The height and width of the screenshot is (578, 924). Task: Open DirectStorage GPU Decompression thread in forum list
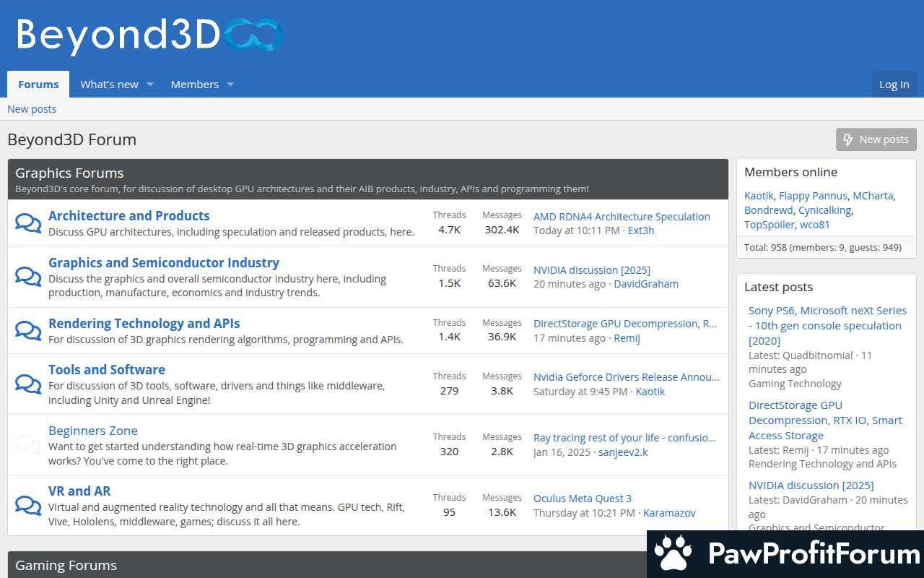tap(625, 324)
